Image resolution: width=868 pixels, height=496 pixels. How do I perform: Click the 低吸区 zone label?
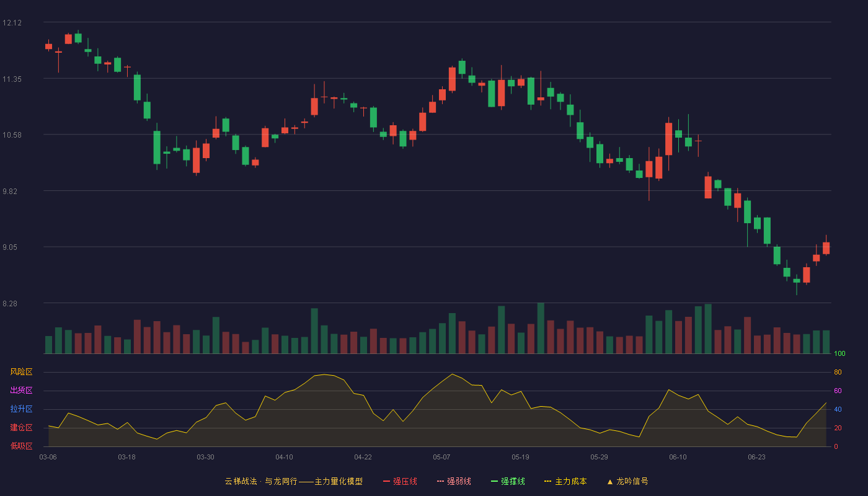pos(21,446)
